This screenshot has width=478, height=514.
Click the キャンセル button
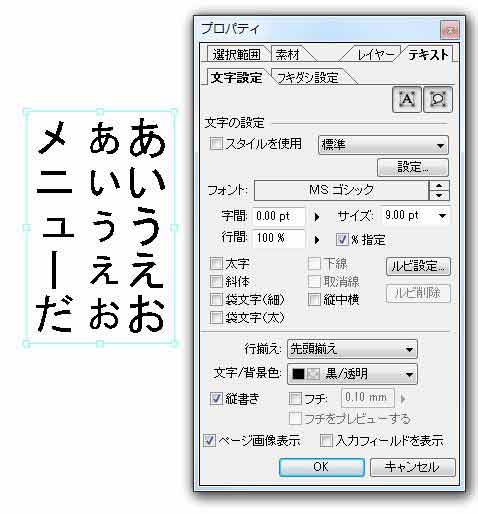point(412,467)
